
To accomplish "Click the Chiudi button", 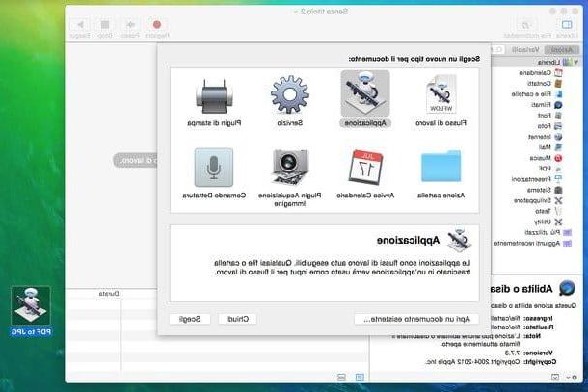I will click(237, 319).
